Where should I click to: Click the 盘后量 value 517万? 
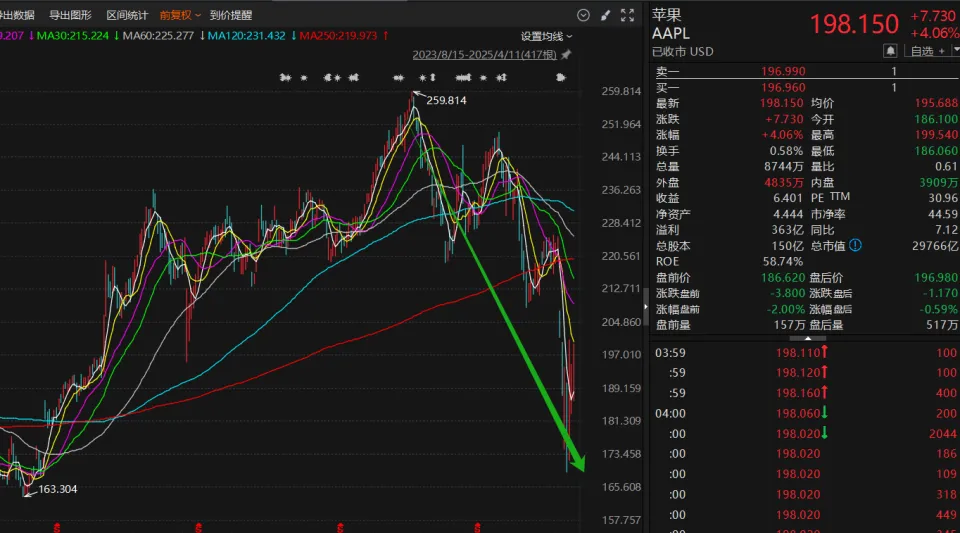[x=943, y=325]
